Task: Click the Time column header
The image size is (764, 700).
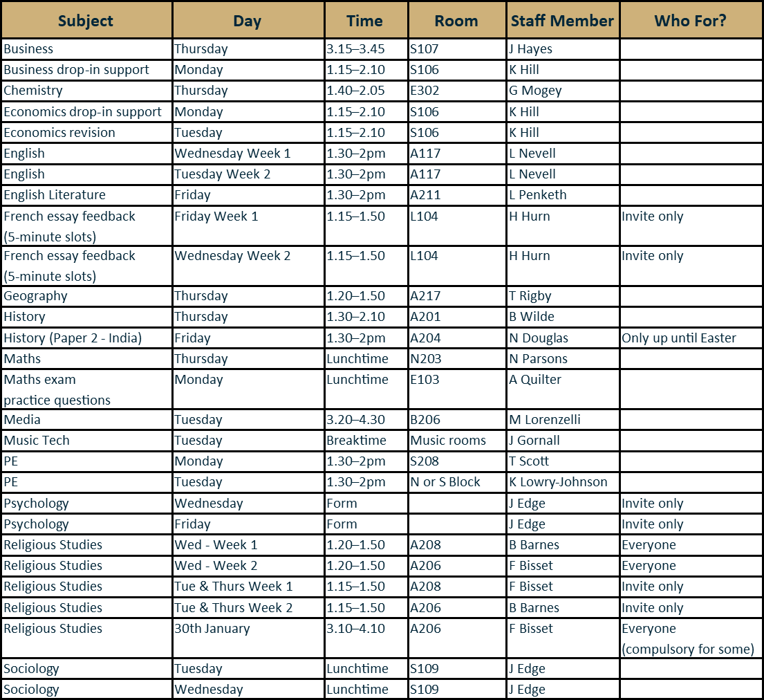Action: (x=365, y=21)
